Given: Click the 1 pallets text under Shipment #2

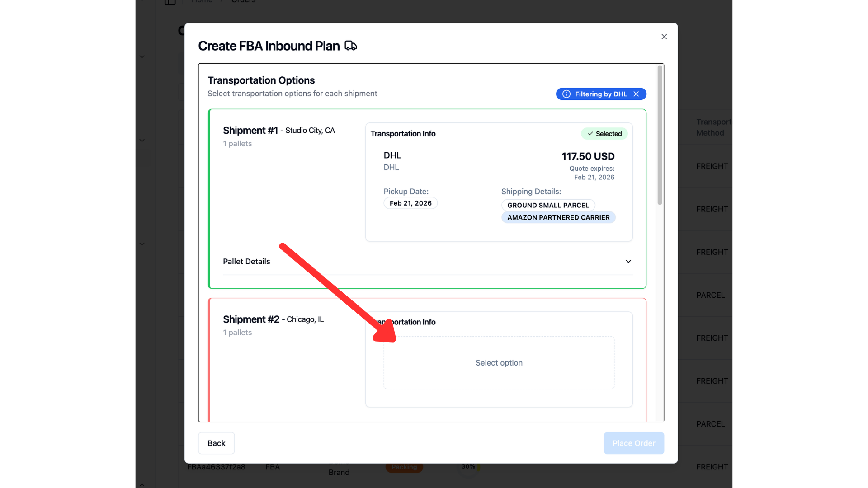Looking at the screenshot, I should [x=237, y=333].
